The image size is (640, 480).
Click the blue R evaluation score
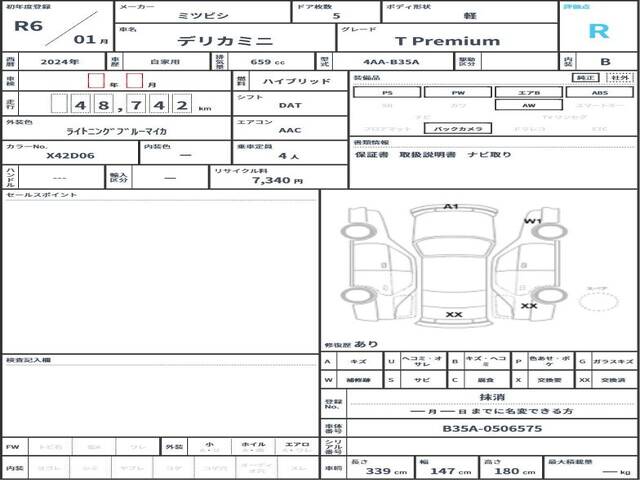[597, 30]
